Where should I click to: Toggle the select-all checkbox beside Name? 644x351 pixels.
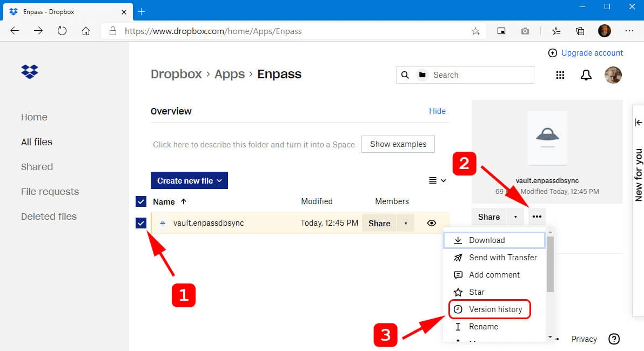pos(141,201)
